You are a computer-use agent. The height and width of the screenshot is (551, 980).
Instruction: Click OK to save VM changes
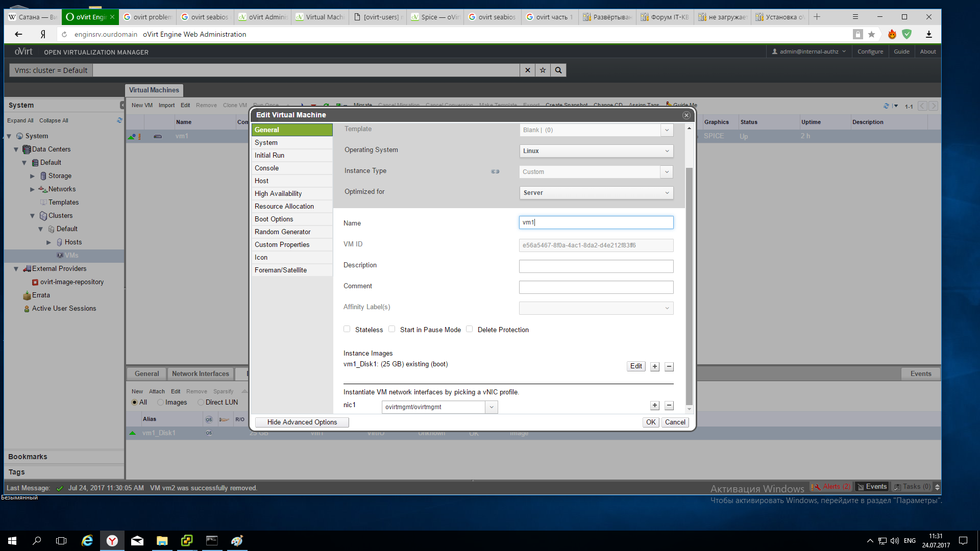click(651, 422)
